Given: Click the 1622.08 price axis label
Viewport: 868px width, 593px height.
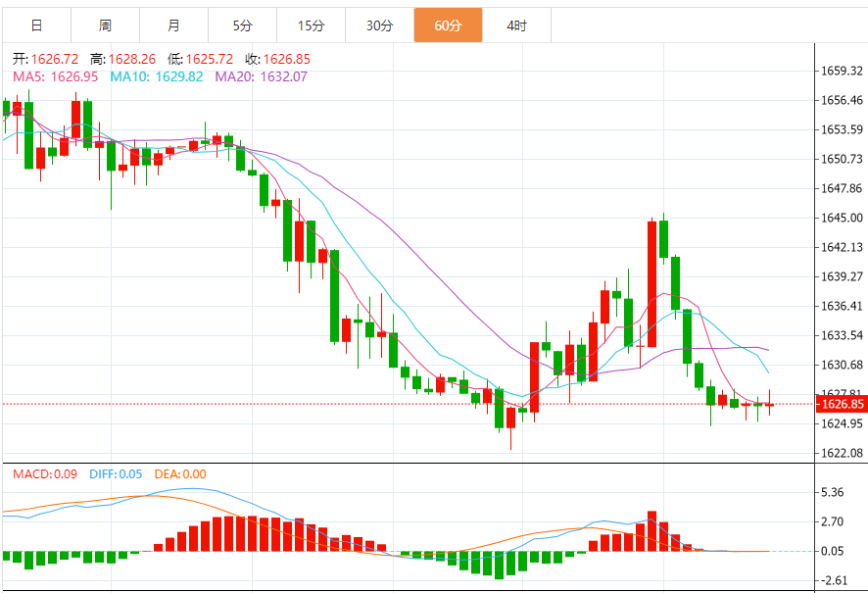Looking at the screenshot, I should pyautogui.click(x=842, y=453).
